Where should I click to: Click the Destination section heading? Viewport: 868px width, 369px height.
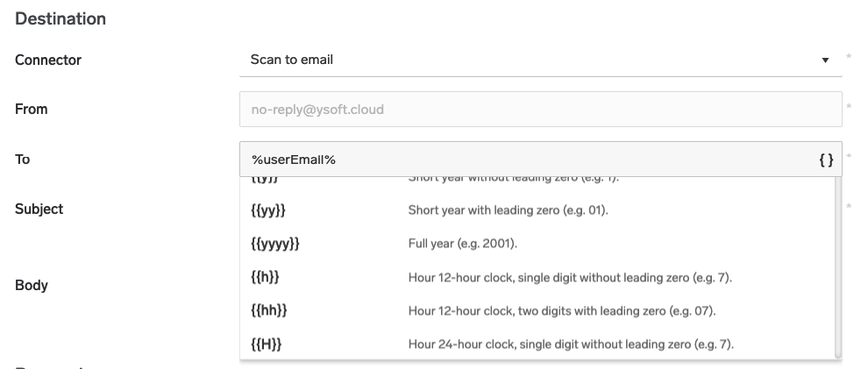point(60,18)
